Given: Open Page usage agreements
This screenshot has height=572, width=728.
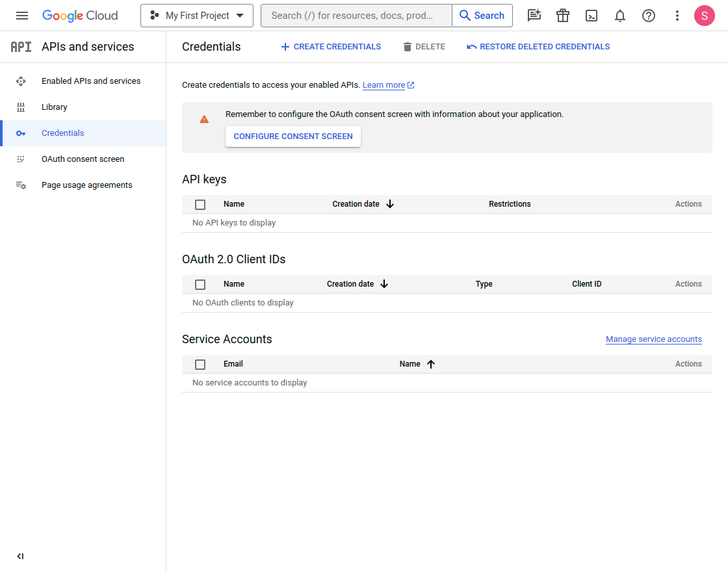Looking at the screenshot, I should pyautogui.click(x=87, y=185).
